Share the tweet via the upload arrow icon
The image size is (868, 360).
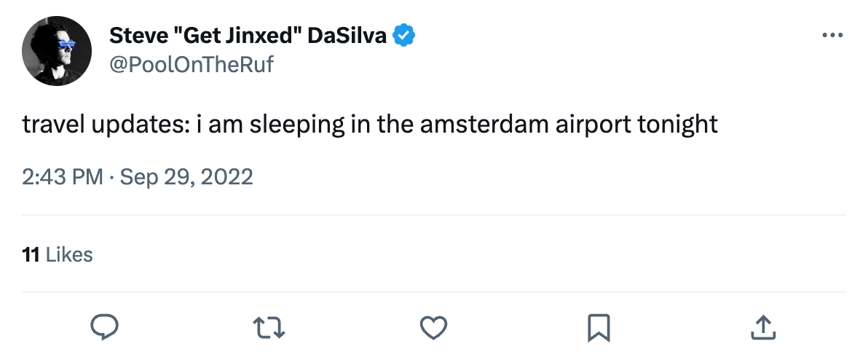pos(762,327)
